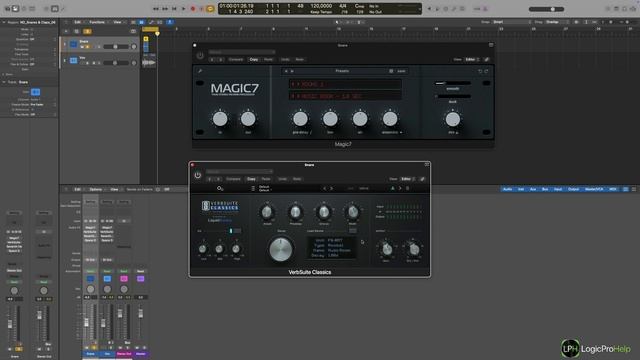The height and width of the screenshot is (360, 640).
Task: Click the VerbSuite device info display
Action: coord(331,248)
